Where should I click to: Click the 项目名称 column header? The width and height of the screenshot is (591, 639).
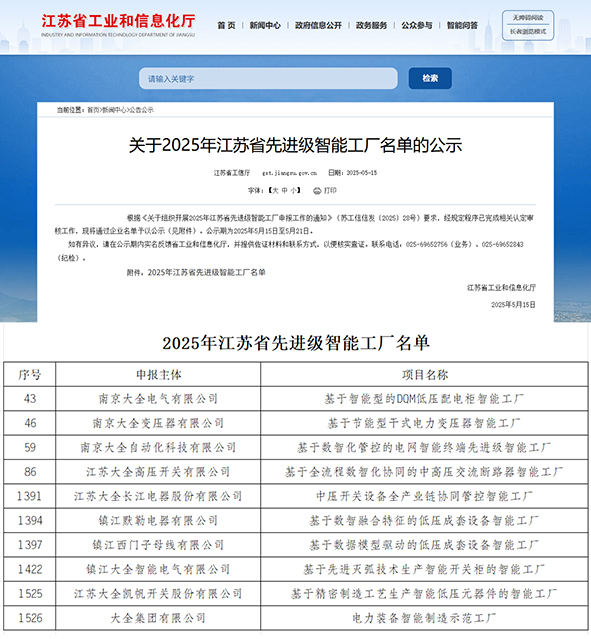(425, 375)
